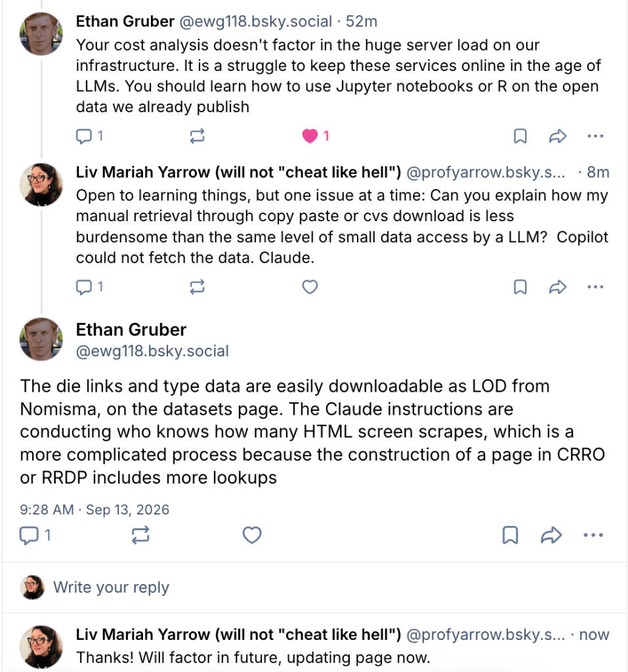Open the @ewg118.bsky.social handle link in main post
This screenshot has width=628, height=672.
pos(152,351)
